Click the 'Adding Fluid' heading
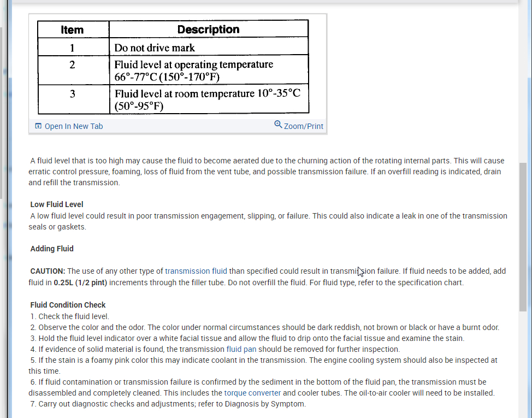This screenshot has width=532, height=418. [x=52, y=249]
